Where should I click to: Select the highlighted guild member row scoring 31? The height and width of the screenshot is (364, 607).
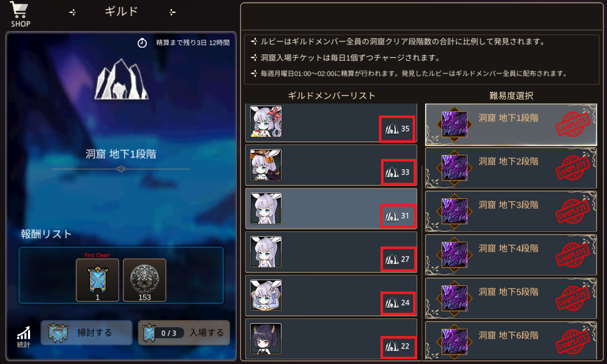tap(331, 209)
